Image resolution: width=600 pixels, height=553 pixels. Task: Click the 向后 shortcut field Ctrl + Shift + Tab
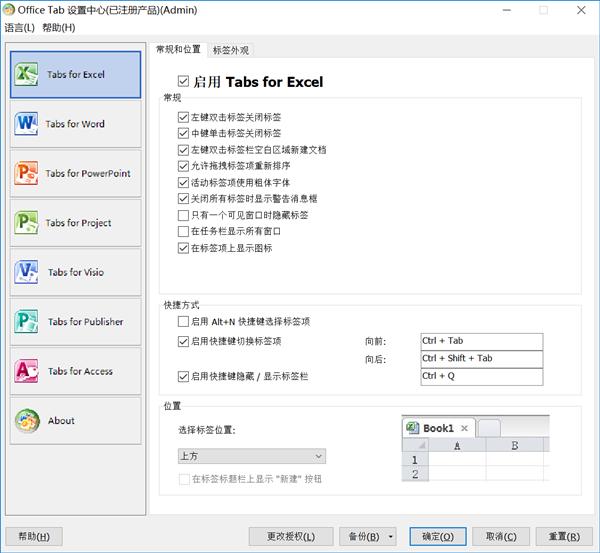(482, 359)
